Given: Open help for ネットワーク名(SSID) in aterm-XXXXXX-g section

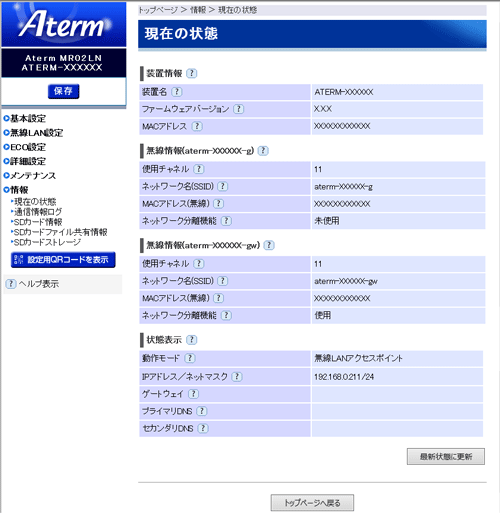Looking at the screenshot, I should coord(223,187).
